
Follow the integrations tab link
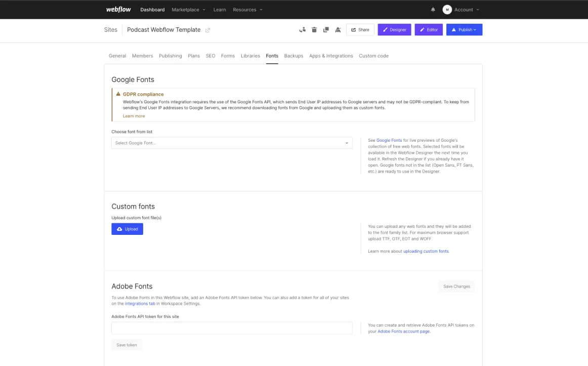140,304
